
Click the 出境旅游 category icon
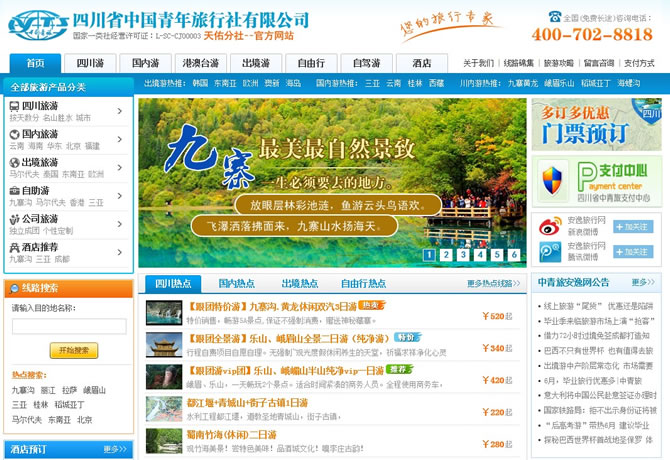tap(14, 162)
